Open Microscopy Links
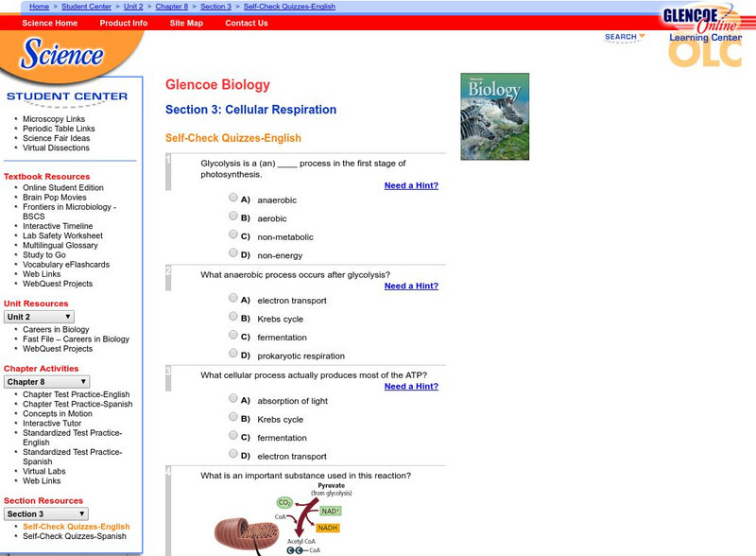 pyautogui.click(x=54, y=119)
